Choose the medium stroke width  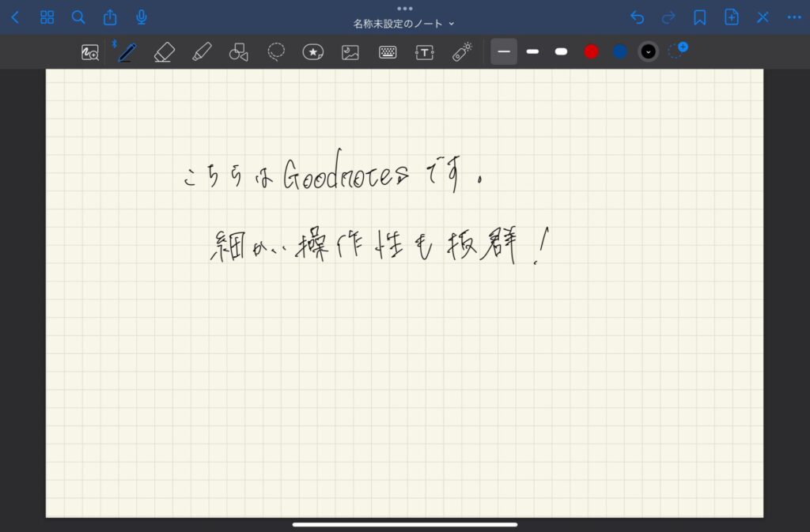coord(532,51)
